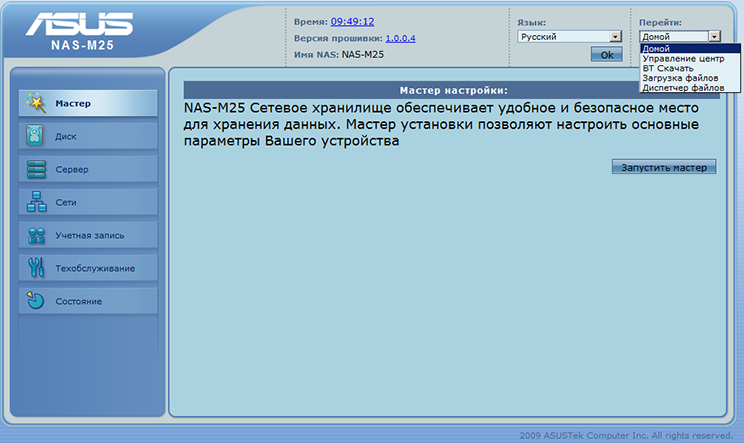Open the Мастер menu label
Viewport: 744px width, 443px height.
point(73,103)
